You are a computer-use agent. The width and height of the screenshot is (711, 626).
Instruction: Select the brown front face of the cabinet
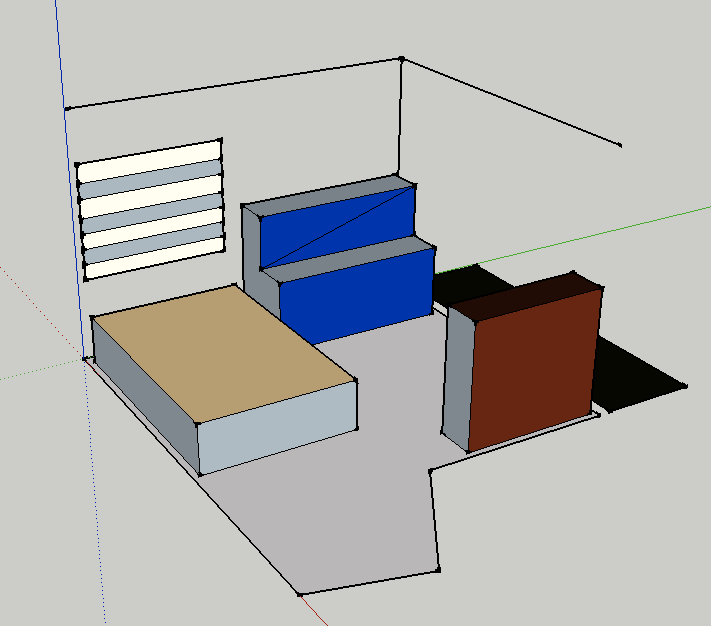(x=535, y=369)
